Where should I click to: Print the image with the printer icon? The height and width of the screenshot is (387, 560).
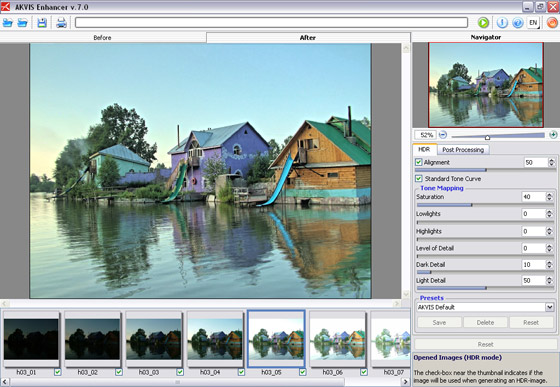pyautogui.click(x=61, y=23)
